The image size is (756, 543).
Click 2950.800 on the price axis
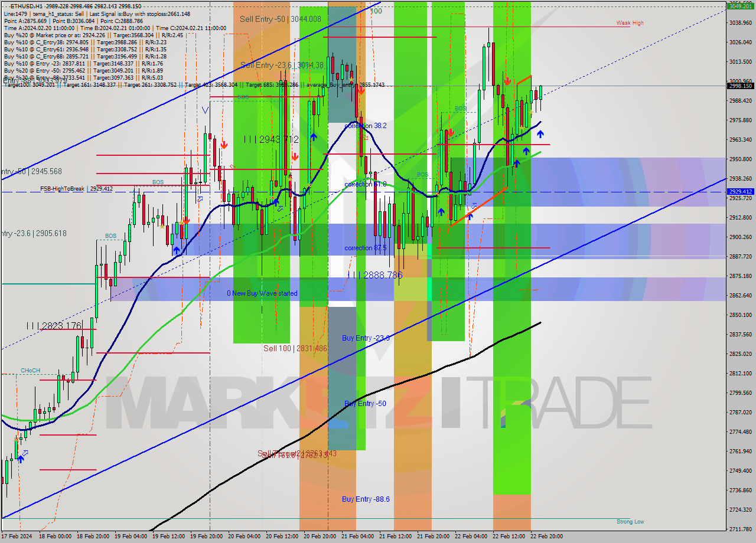[x=741, y=159]
